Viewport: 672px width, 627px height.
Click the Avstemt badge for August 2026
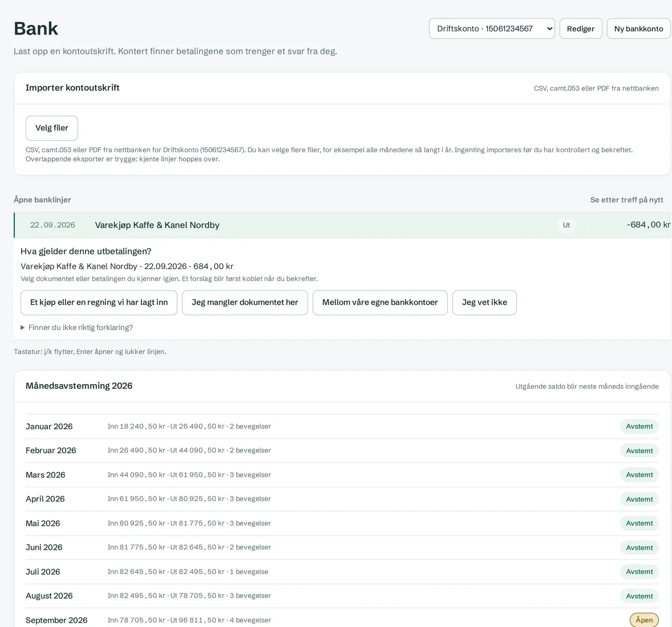point(639,596)
